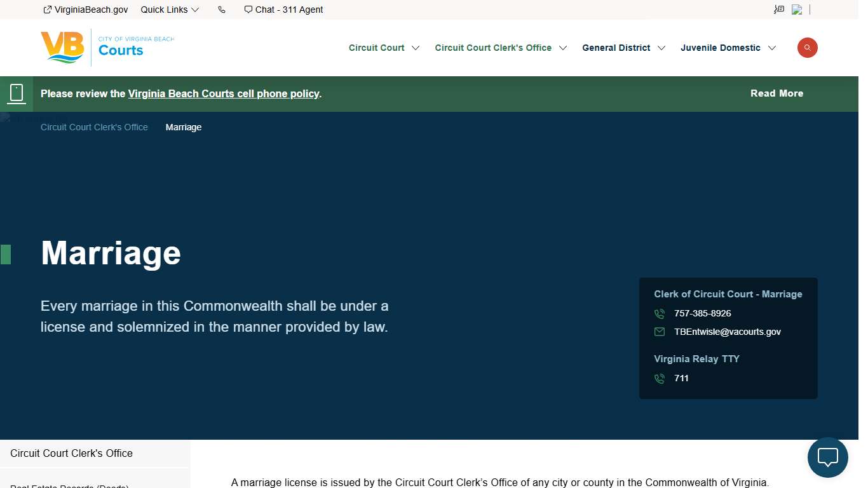Click the phone icon in top bar

coord(222,10)
